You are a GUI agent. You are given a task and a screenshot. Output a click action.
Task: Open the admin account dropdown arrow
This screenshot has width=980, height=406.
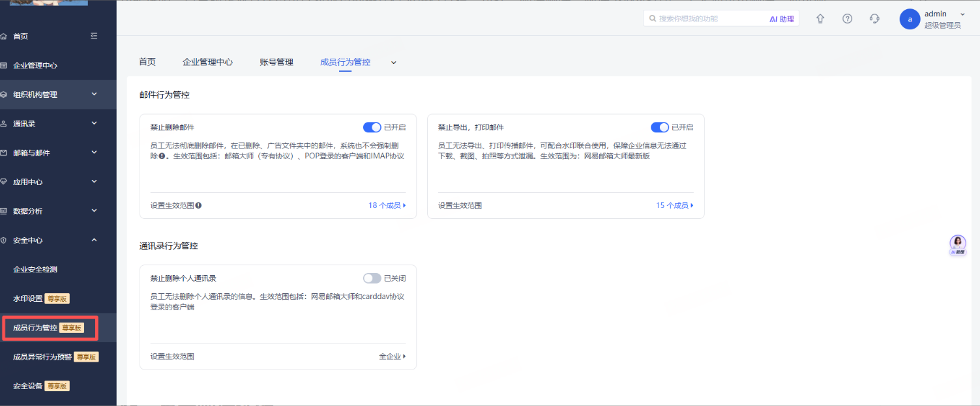[962, 14]
